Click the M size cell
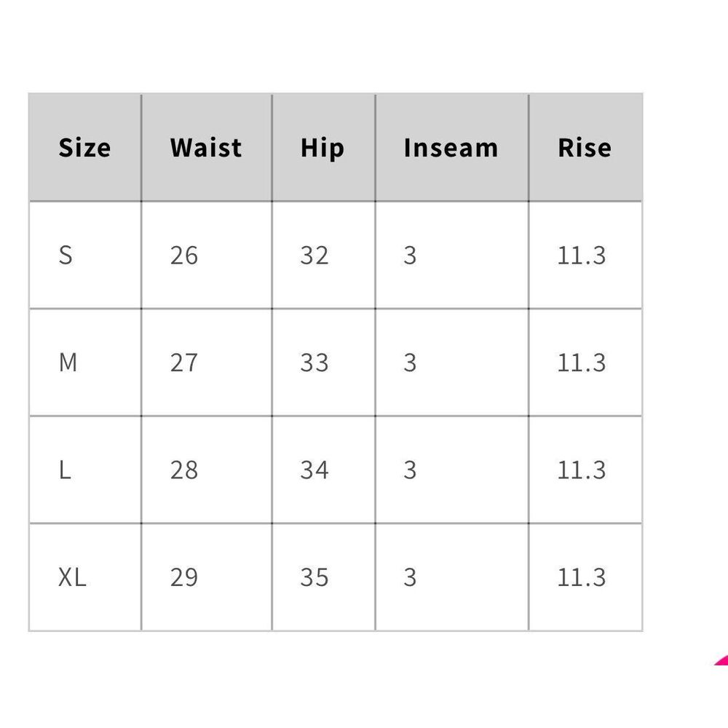 point(68,363)
